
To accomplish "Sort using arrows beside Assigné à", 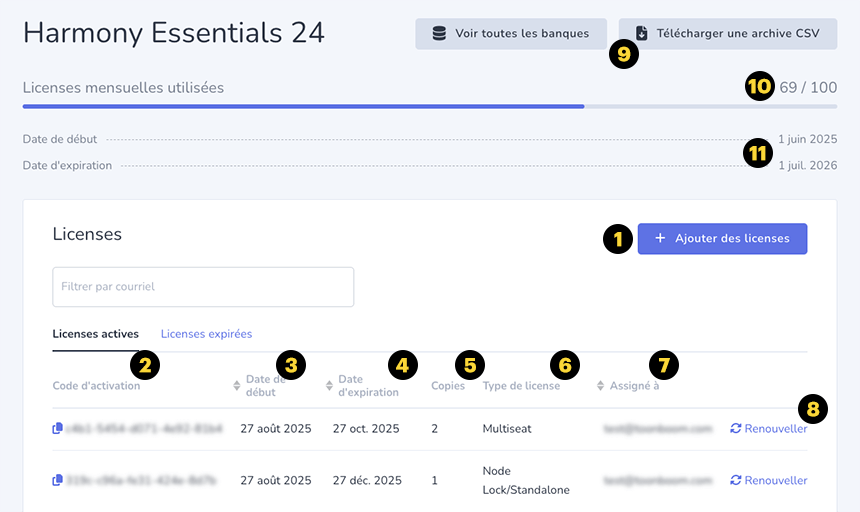I will point(601,386).
